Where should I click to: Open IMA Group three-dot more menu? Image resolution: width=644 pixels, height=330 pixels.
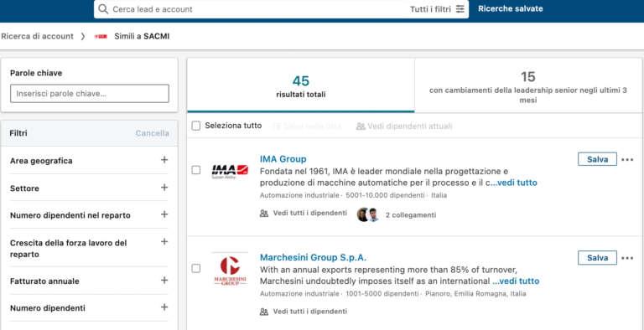(x=627, y=159)
